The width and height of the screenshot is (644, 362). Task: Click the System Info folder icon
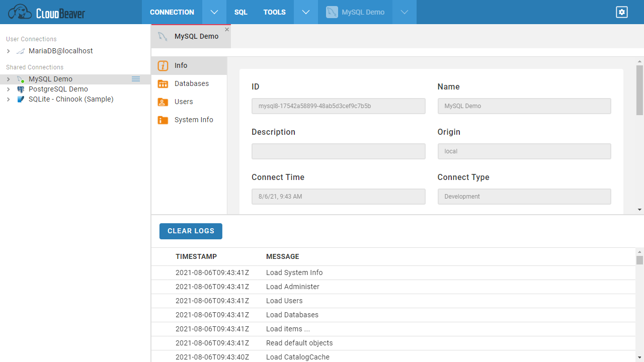tap(163, 120)
